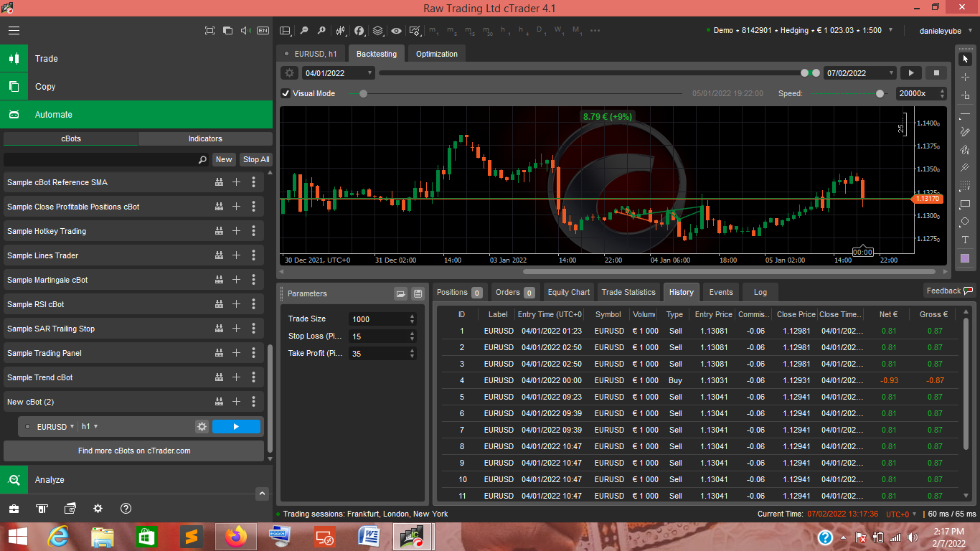Open the end date 07/02/2022 dropdown

[860, 73]
